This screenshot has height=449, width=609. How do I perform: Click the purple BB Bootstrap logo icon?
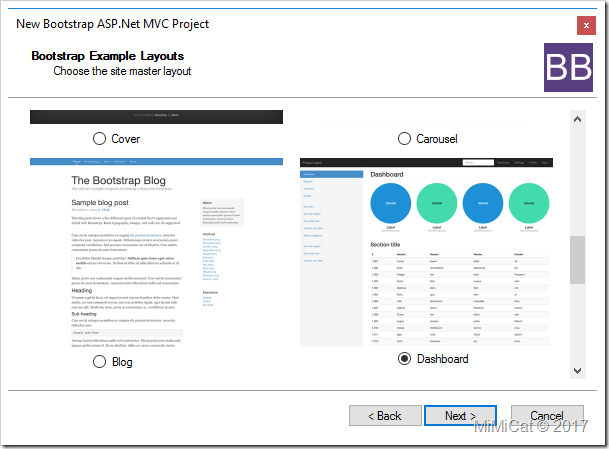tap(568, 68)
